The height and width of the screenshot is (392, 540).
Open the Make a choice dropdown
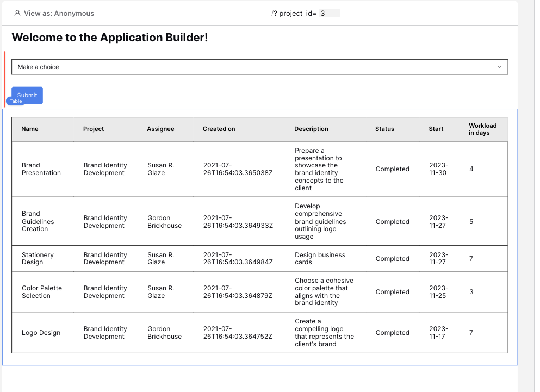259,67
